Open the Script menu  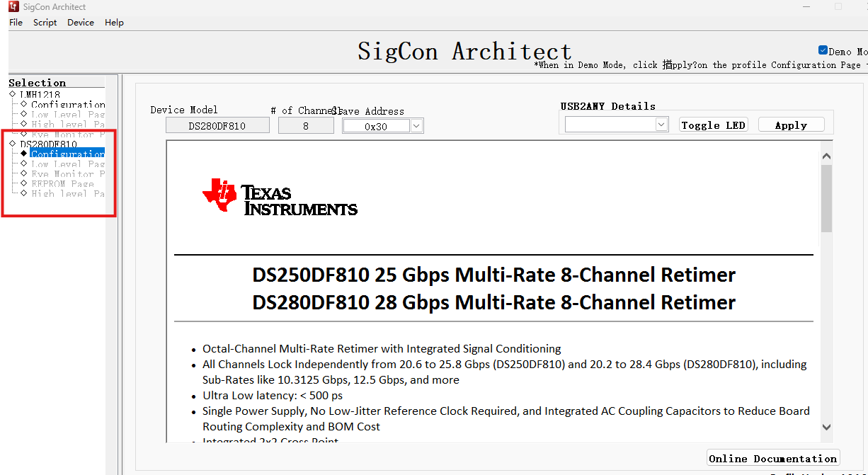click(x=45, y=23)
